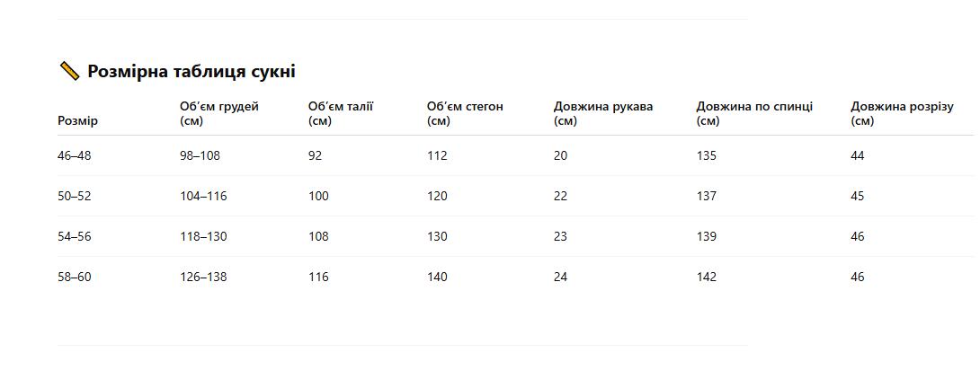The height and width of the screenshot is (379, 980).
Task: Click waist value 100 cell
Action: click(318, 196)
